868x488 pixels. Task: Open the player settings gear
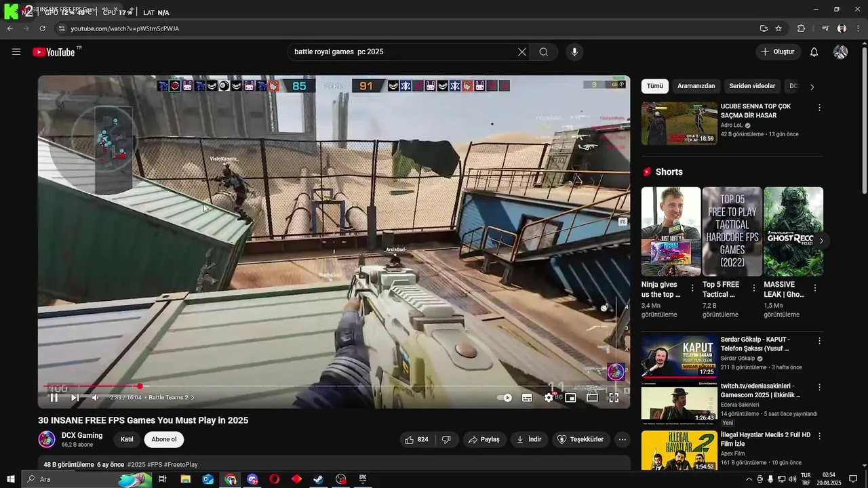tap(549, 398)
